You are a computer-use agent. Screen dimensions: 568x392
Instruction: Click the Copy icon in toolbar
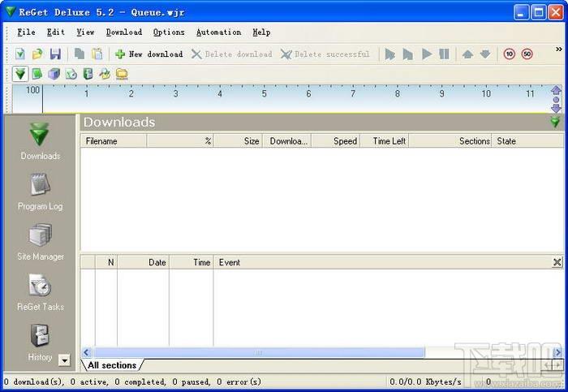pyautogui.click(x=80, y=54)
